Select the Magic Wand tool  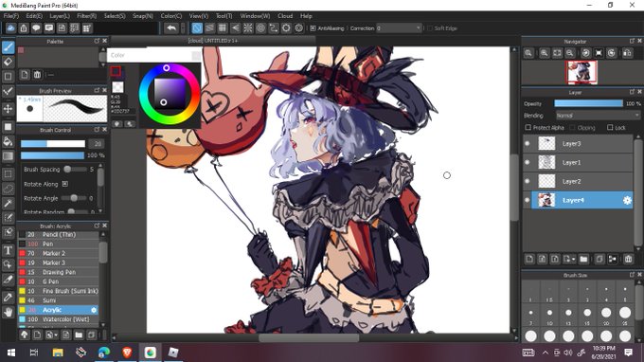point(8,203)
